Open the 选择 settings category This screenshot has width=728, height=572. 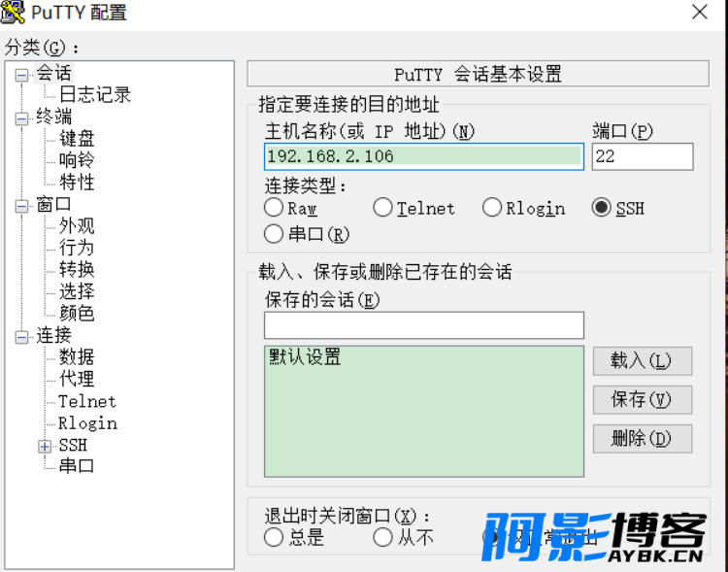pos(77,291)
